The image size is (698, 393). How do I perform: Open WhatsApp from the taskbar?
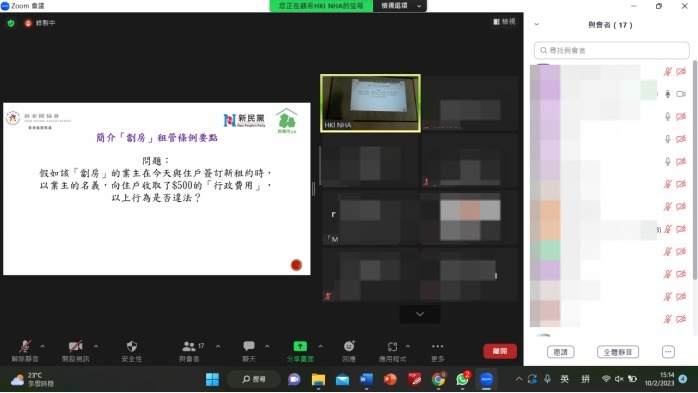click(x=463, y=379)
